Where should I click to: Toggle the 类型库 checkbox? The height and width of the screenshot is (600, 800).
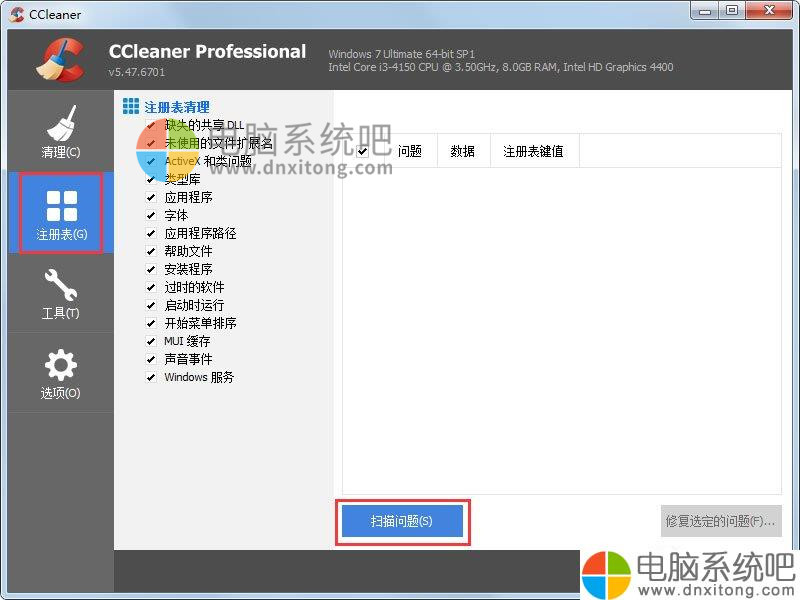151,180
